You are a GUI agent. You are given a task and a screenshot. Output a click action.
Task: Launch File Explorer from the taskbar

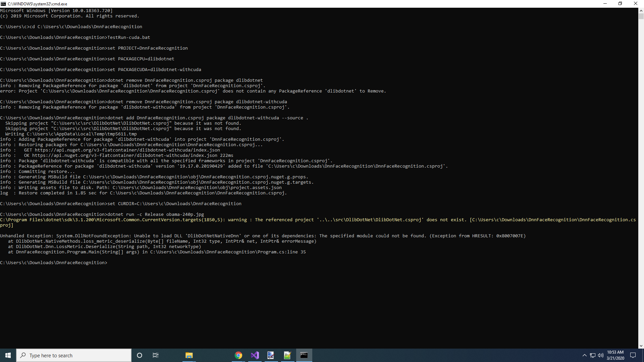tap(189, 355)
